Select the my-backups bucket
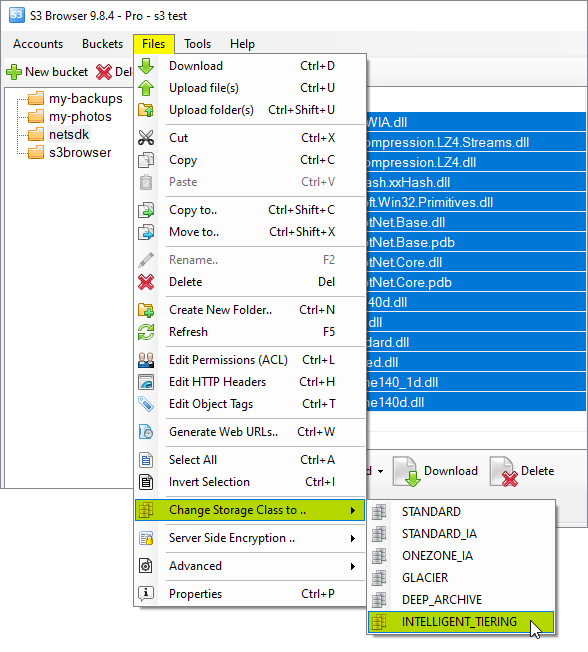 point(86,99)
